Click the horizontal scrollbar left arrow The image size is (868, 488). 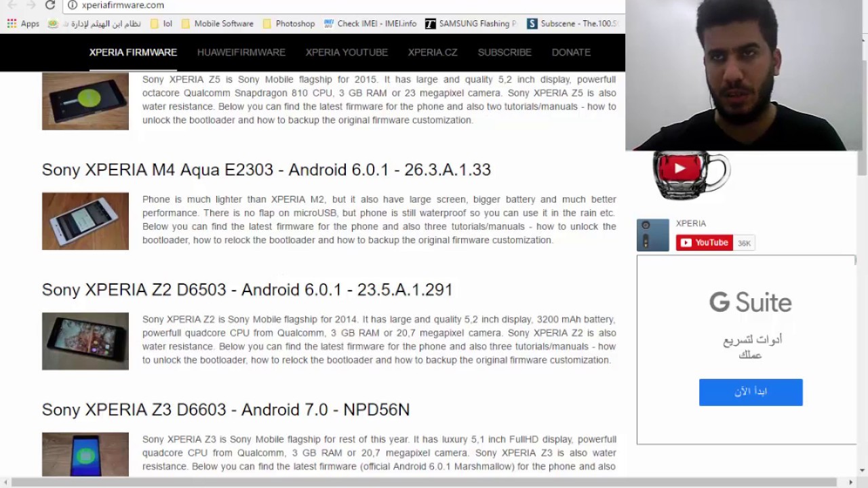coord(5,482)
